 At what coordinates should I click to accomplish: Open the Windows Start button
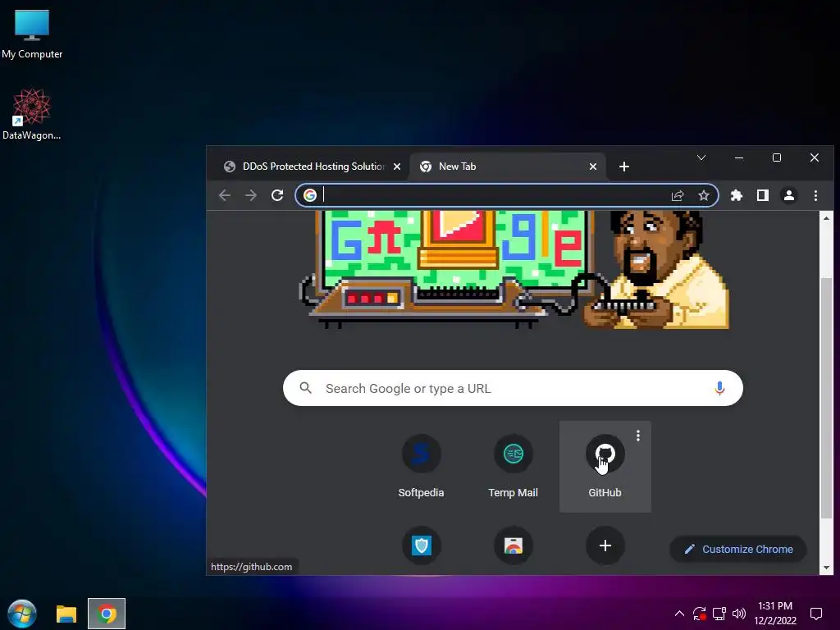[x=22, y=614]
